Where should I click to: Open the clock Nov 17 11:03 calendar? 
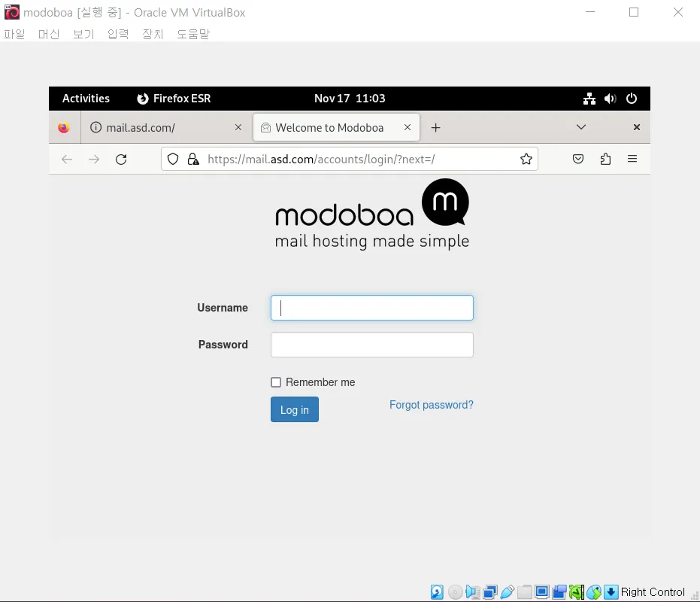[x=350, y=99]
